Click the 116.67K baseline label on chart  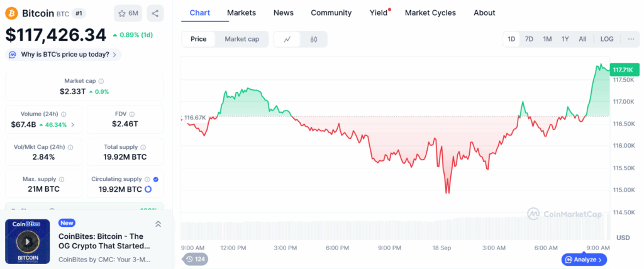point(195,118)
